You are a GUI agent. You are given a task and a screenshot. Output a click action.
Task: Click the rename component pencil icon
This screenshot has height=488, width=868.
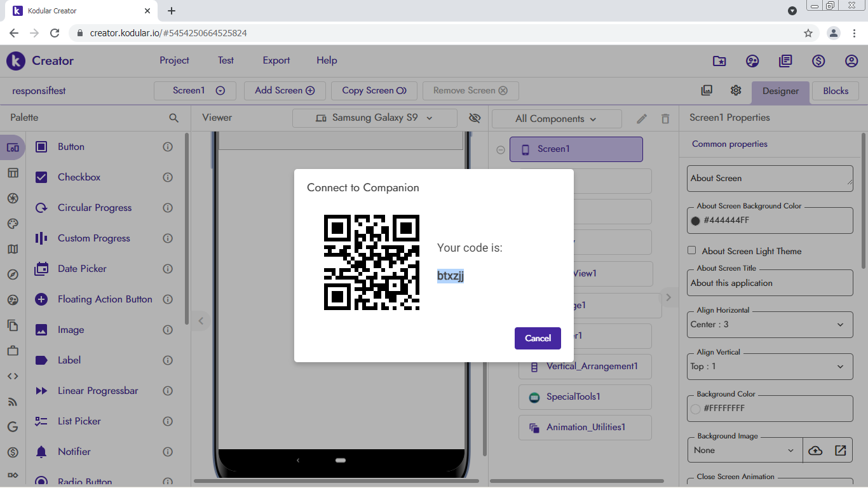tap(642, 119)
